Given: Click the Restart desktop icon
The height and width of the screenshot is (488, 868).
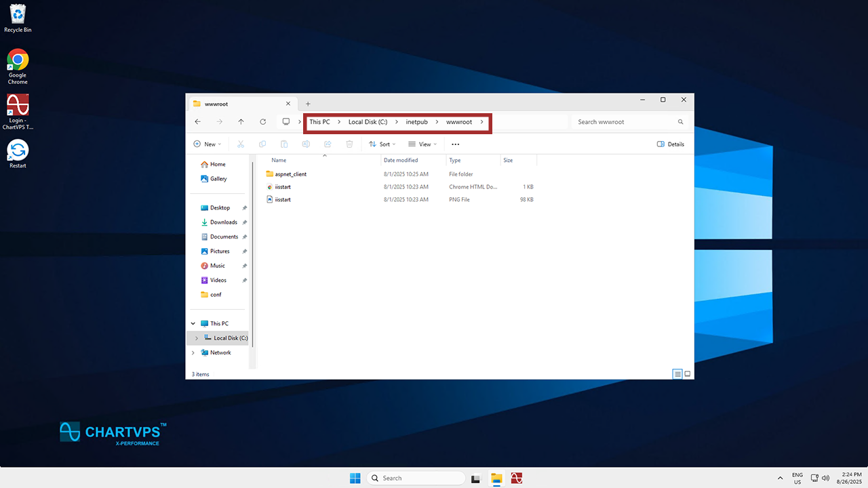Looking at the screenshot, I should (x=18, y=154).
